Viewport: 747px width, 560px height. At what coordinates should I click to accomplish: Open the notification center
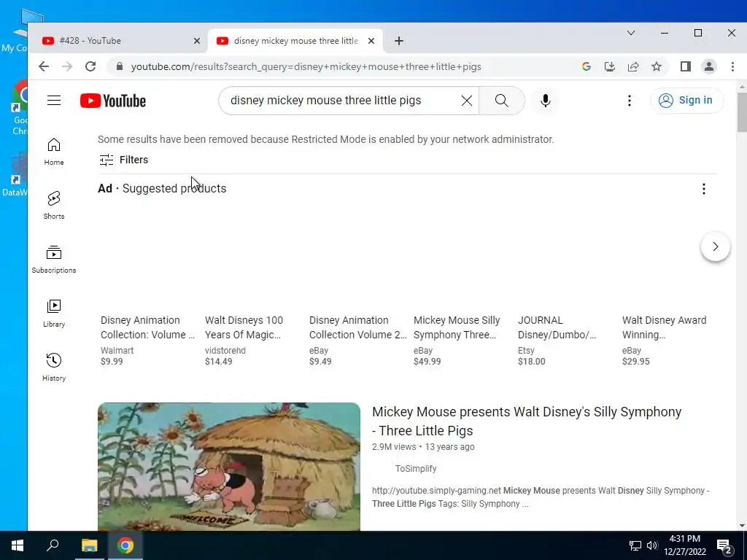(724, 545)
